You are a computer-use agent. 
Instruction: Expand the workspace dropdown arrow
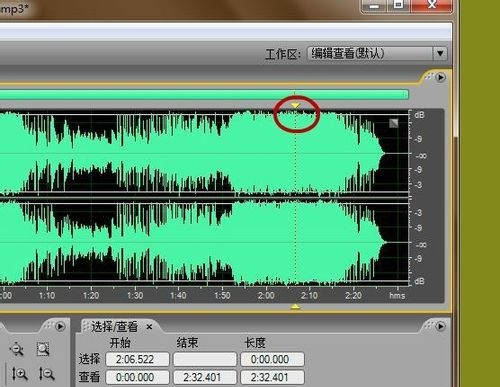point(440,53)
